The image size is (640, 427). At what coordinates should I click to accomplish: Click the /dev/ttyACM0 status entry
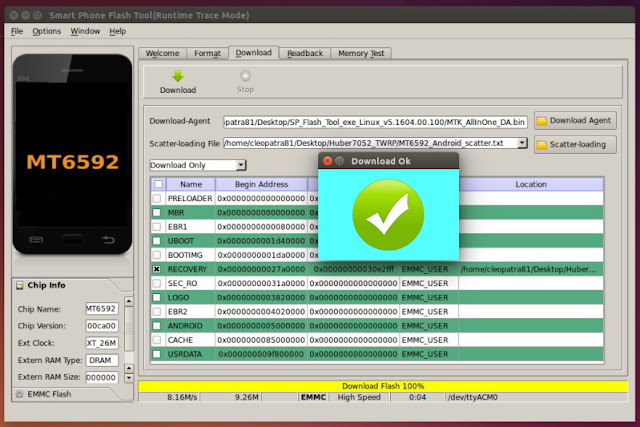[x=473, y=397]
